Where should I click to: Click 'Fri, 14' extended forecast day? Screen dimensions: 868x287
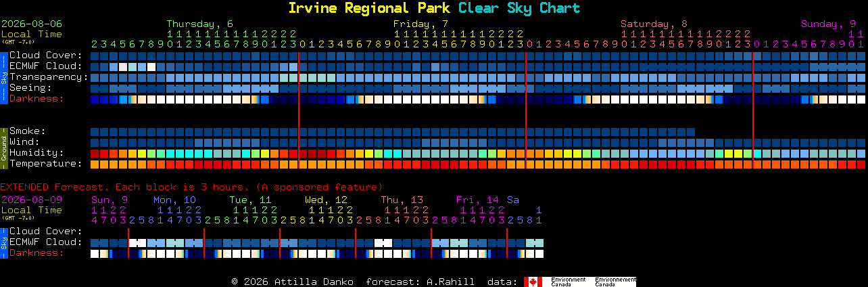tap(477, 200)
